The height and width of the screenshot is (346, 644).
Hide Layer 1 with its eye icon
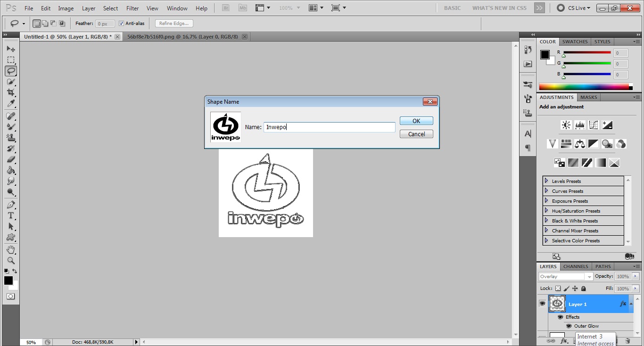(542, 304)
